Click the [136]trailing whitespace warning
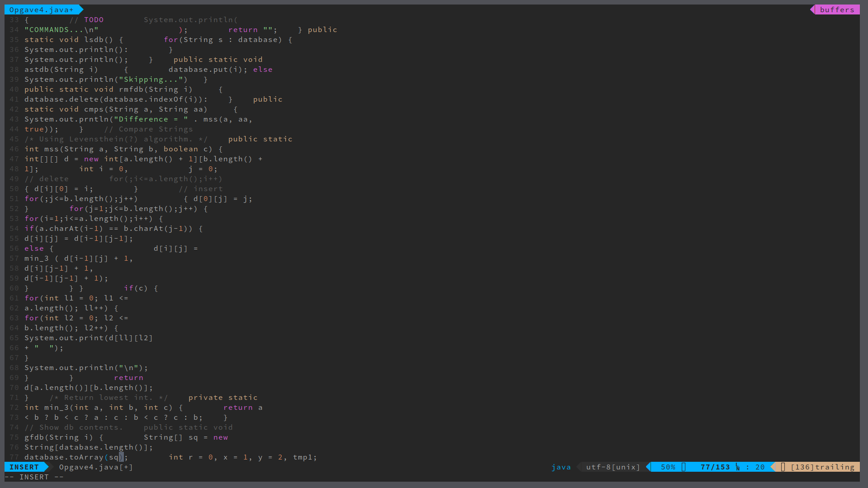 click(822, 467)
